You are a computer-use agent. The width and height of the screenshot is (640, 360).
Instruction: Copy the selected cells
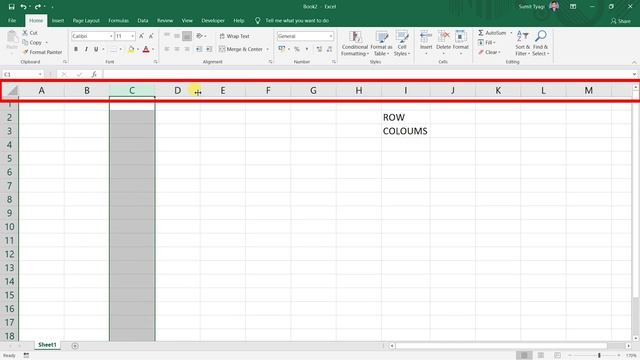[x=32, y=42]
